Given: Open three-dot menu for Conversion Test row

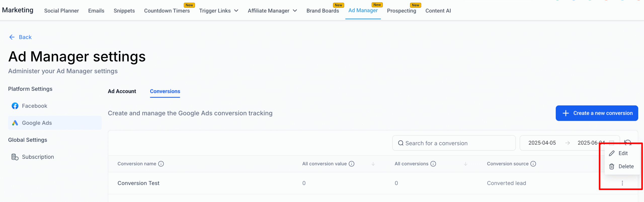Looking at the screenshot, I should point(622,183).
